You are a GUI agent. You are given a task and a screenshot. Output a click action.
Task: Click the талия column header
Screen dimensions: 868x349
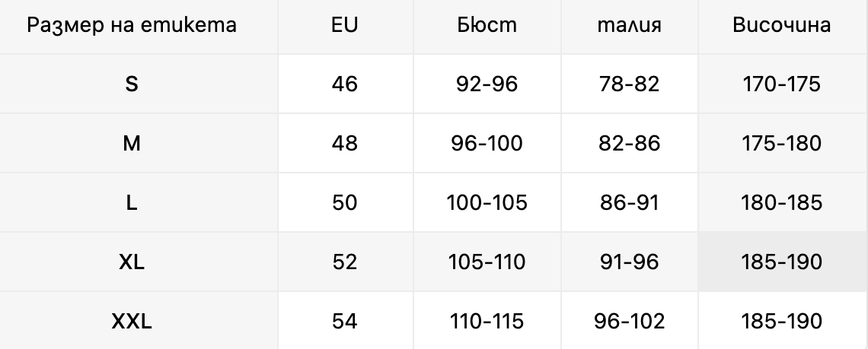point(630,25)
